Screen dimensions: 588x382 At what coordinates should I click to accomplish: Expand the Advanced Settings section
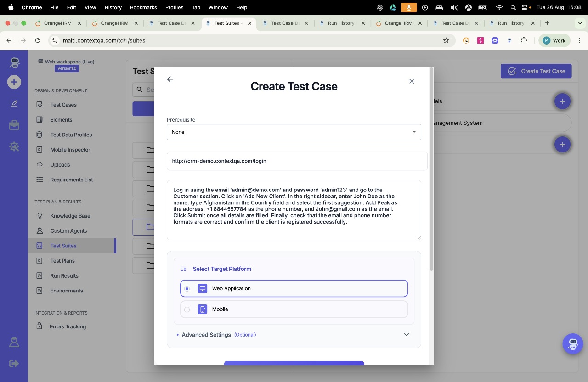406,335
